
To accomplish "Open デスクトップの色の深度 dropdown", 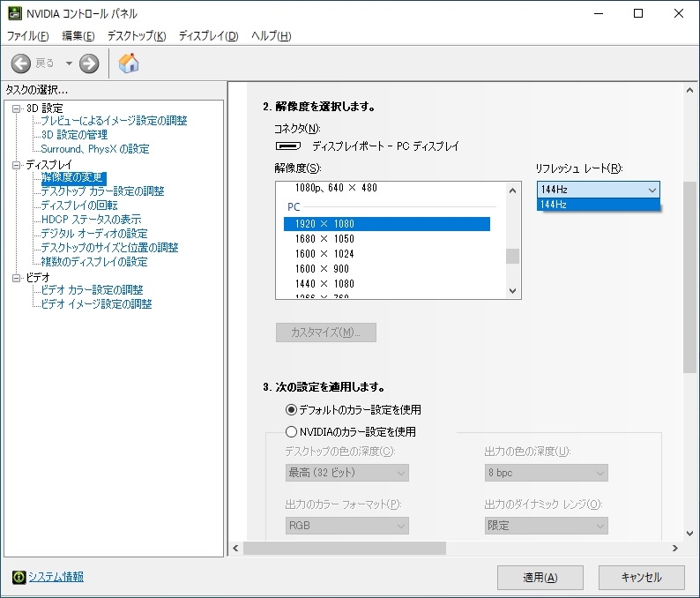I will click(x=346, y=473).
